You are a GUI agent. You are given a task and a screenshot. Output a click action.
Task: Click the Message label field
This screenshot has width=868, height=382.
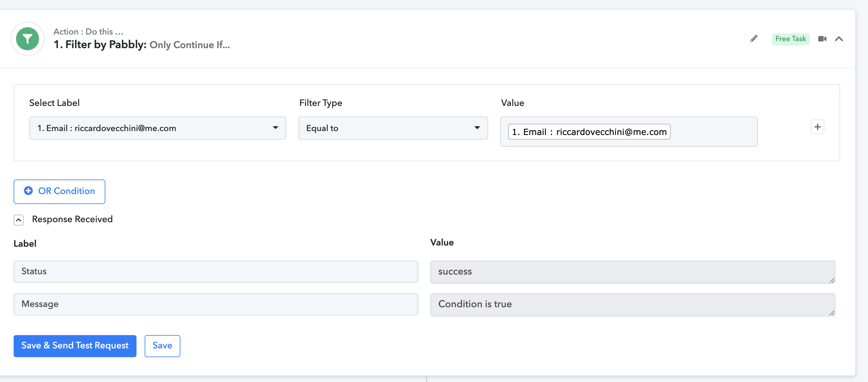(x=216, y=304)
